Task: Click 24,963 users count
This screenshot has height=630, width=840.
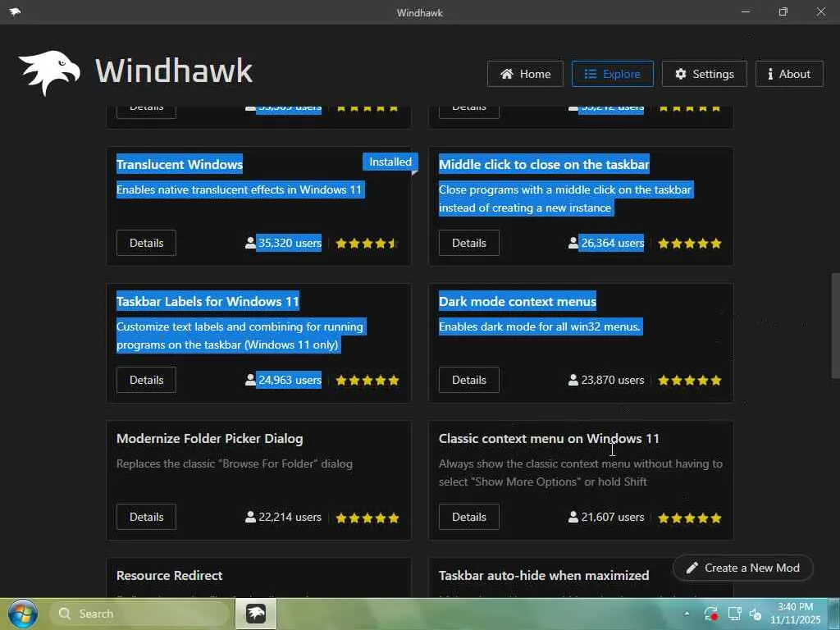Action: tap(290, 380)
